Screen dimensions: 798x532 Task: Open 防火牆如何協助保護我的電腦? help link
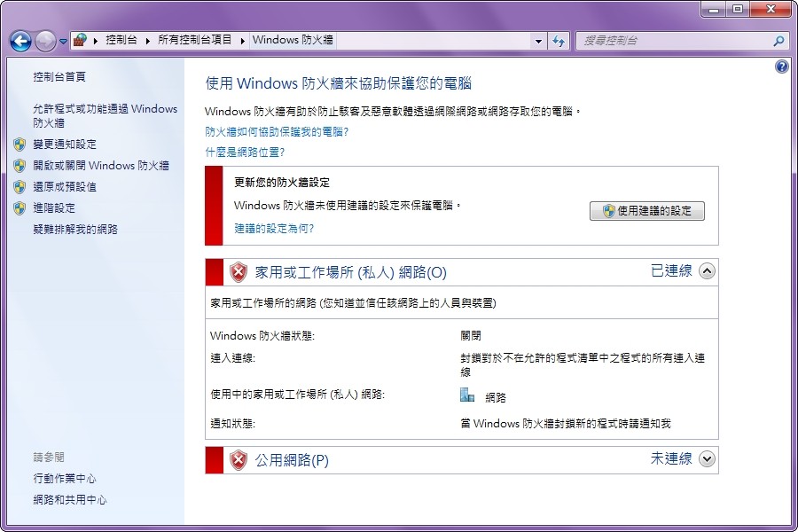click(x=277, y=132)
